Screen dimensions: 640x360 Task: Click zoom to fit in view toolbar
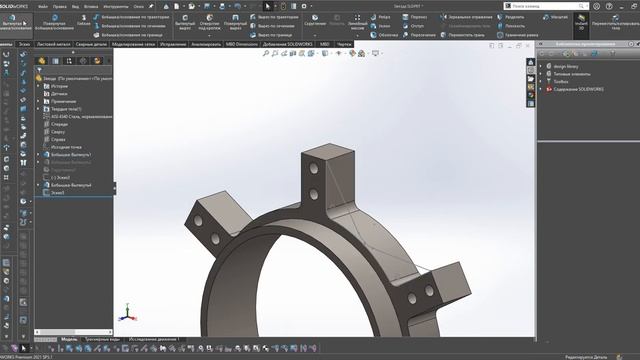[x=266, y=53]
